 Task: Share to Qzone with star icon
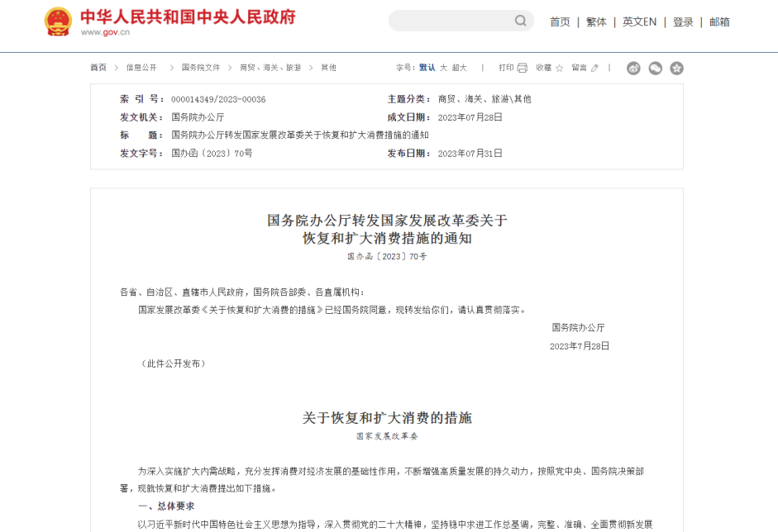coord(676,69)
